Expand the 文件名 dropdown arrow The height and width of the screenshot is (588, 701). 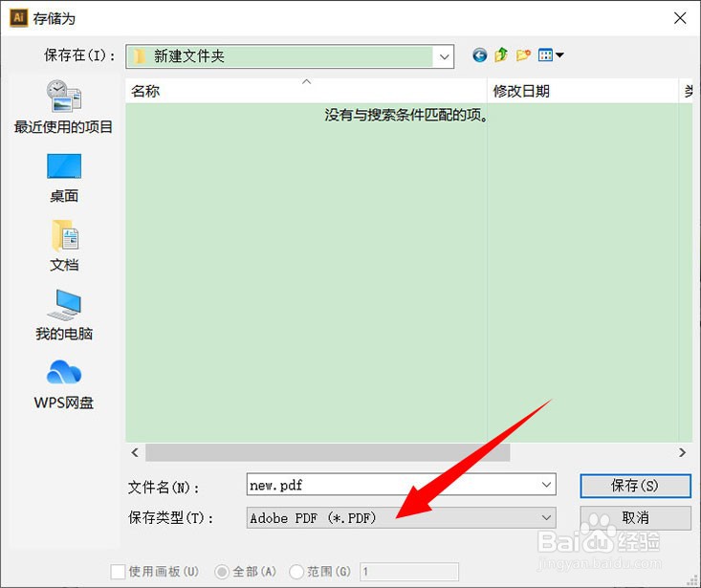[546, 485]
